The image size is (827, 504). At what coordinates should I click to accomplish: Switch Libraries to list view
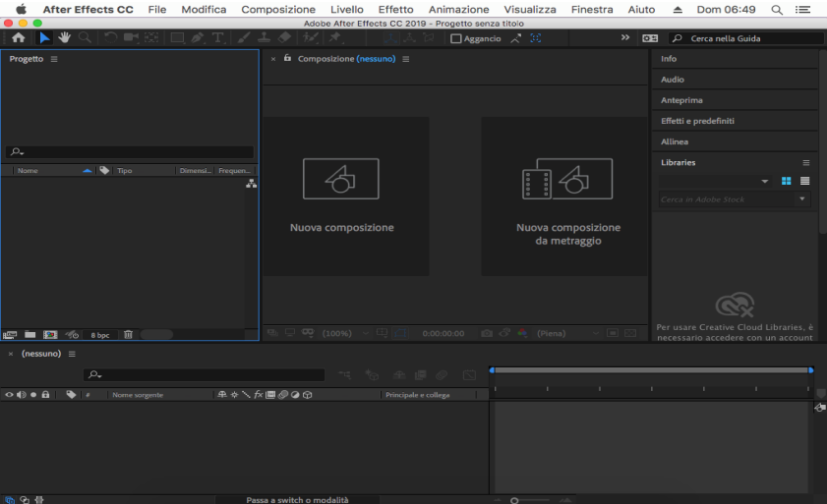tap(804, 181)
